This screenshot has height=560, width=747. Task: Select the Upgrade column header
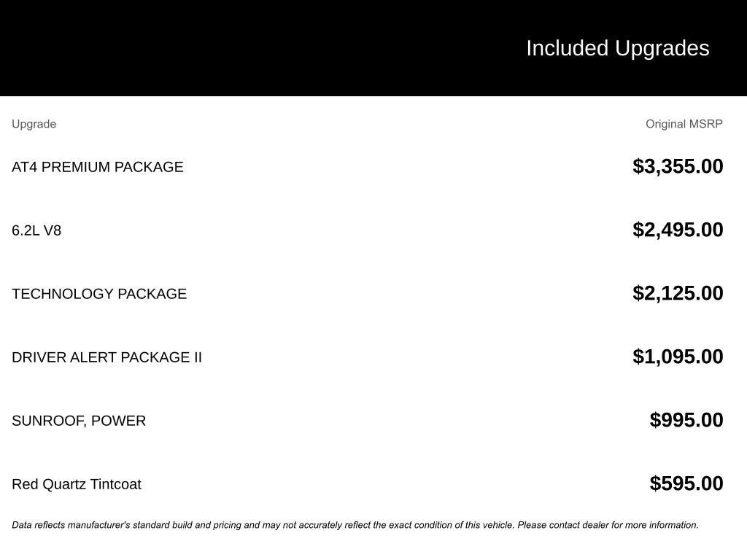[34, 124]
